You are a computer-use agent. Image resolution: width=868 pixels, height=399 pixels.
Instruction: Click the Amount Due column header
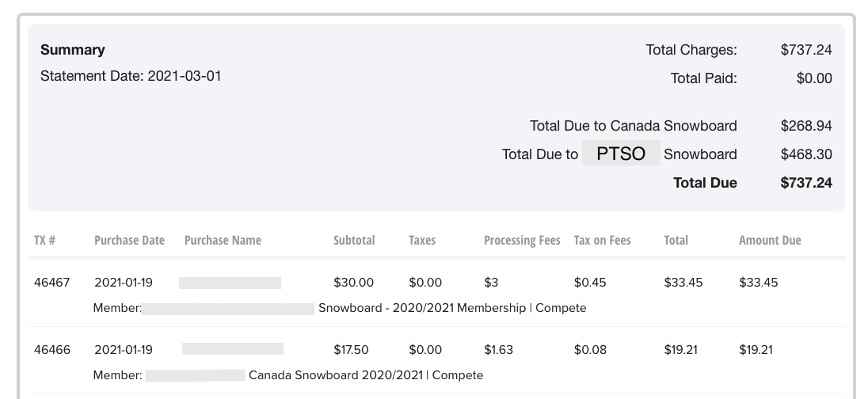[770, 240]
